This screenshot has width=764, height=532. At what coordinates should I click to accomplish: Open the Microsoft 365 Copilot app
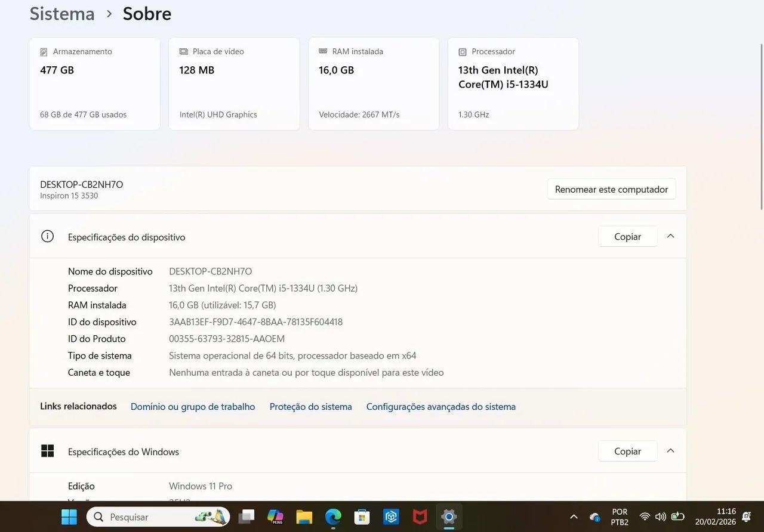pos(275,516)
